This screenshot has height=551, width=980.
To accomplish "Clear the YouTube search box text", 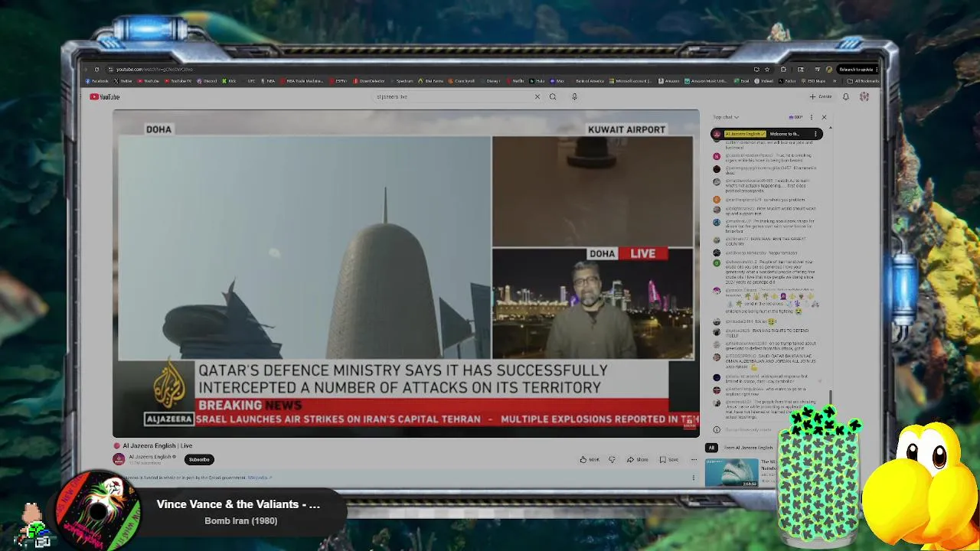I will pos(537,96).
